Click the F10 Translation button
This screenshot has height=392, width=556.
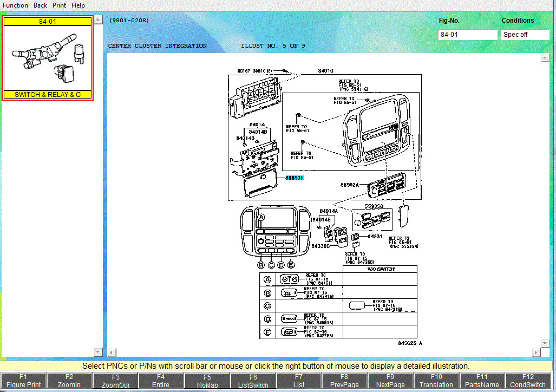[x=436, y=381]
